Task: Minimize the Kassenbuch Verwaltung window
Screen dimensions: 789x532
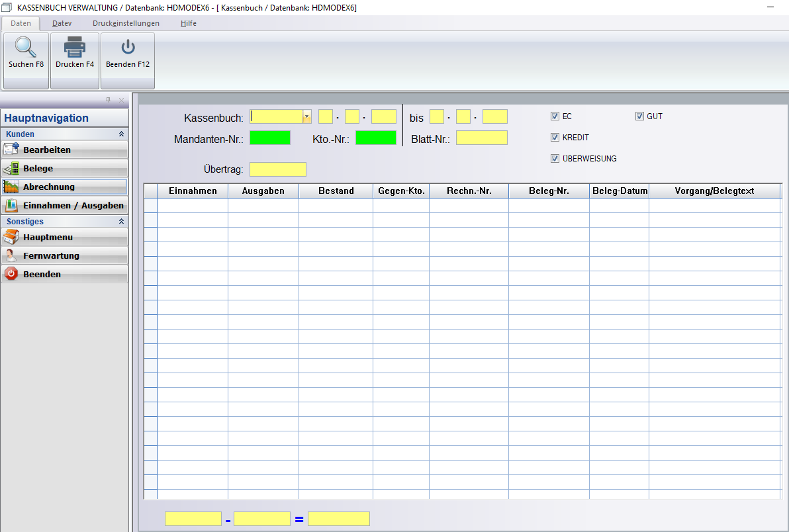Action: click(x=770, y=7)
